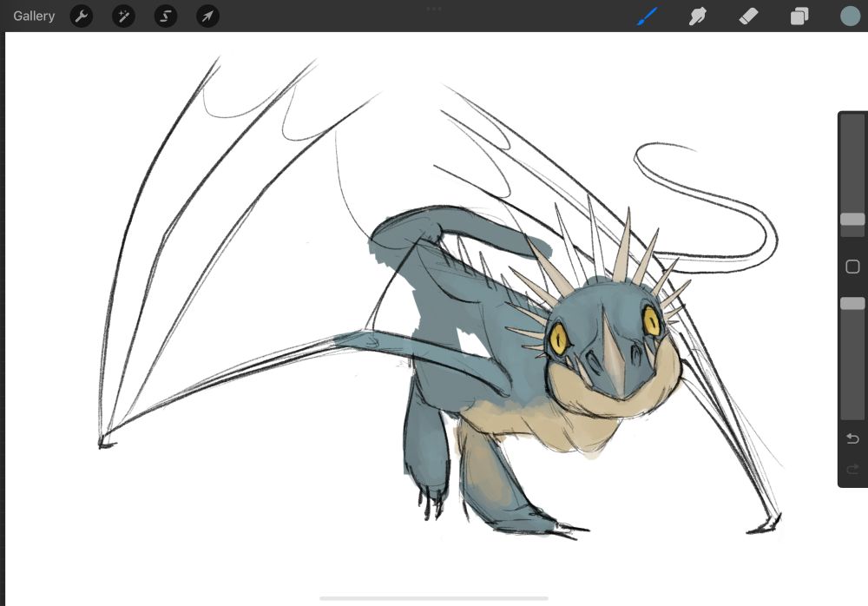Tap the square Modify button in sidebar
868x606 pixels.
(x=852, y=267)
